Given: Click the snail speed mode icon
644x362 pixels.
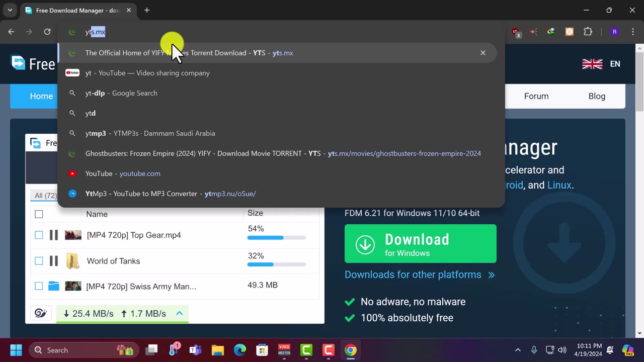Looking at the screenshot, I should (41, 313).
